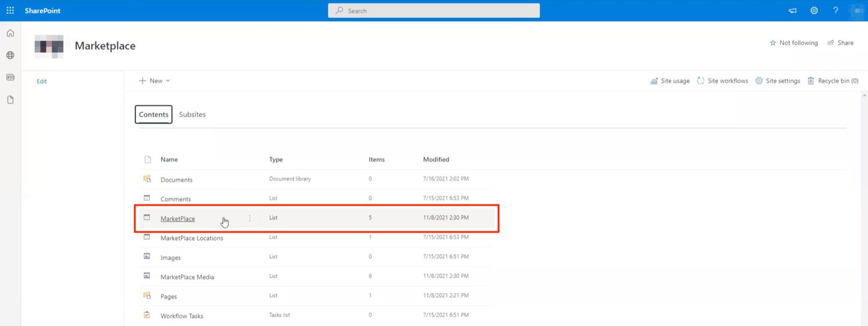Sort by the Name column header

pyautogui.click(x=169, y=160)
